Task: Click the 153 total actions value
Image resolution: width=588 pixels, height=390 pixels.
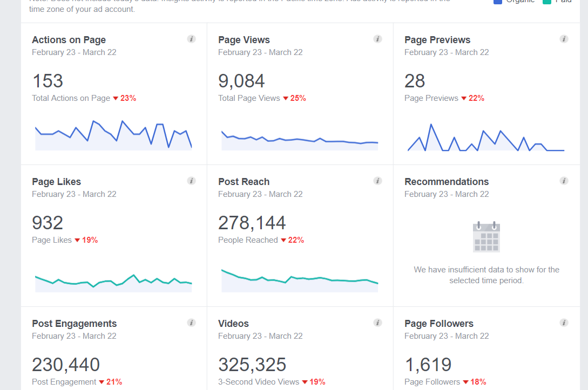Action: [x=48, y=81]
